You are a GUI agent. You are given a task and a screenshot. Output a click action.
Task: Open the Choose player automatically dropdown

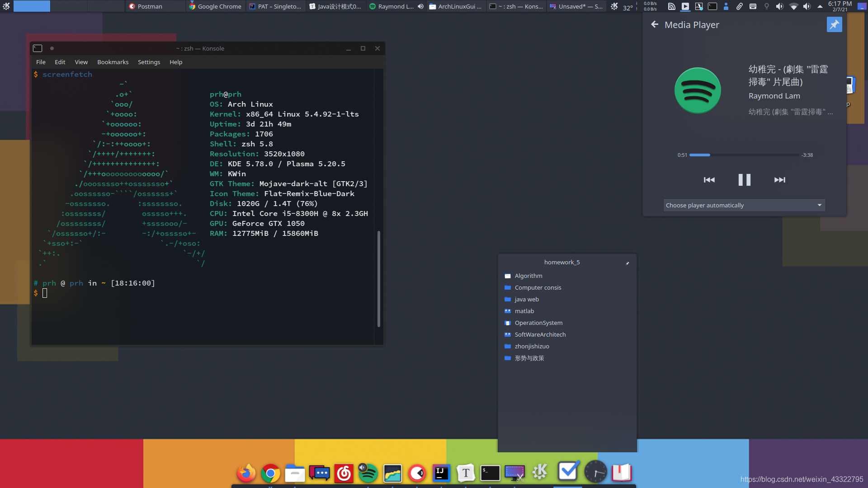click(x=744, y=205)
